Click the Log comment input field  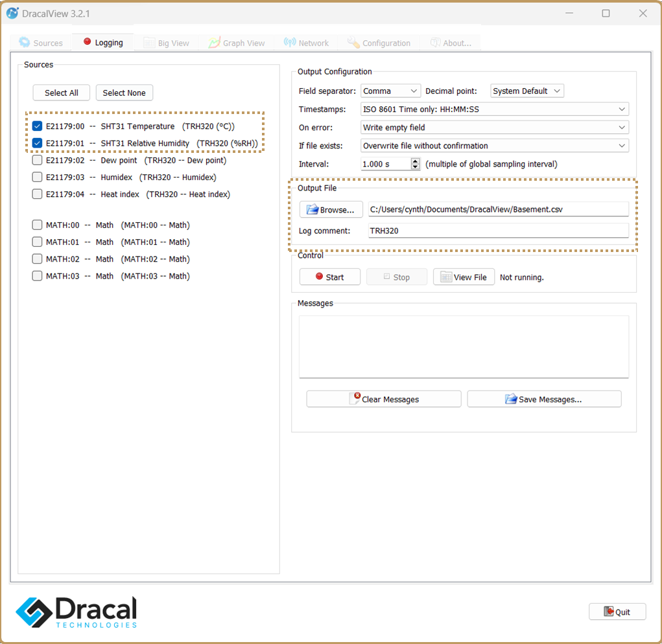coord(498,231)
